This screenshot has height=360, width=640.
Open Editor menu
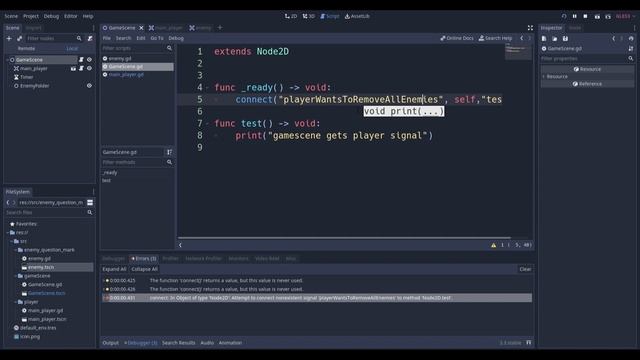(x=71, y=16)
